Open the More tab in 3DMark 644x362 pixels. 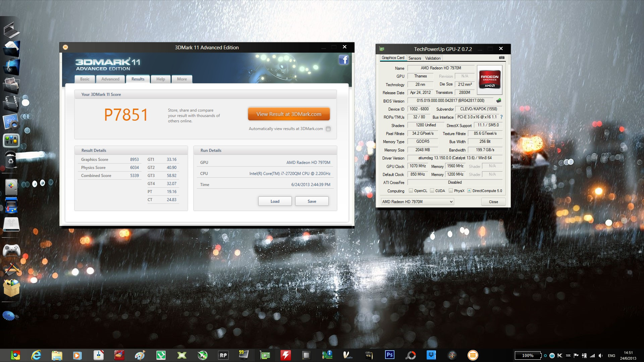click(x=182, y=79)
